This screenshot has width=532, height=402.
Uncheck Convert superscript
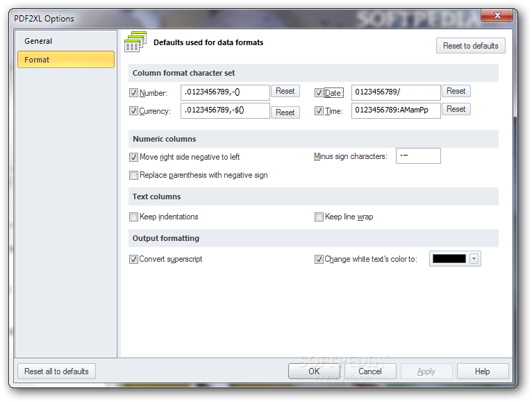[x=133, y=259]
